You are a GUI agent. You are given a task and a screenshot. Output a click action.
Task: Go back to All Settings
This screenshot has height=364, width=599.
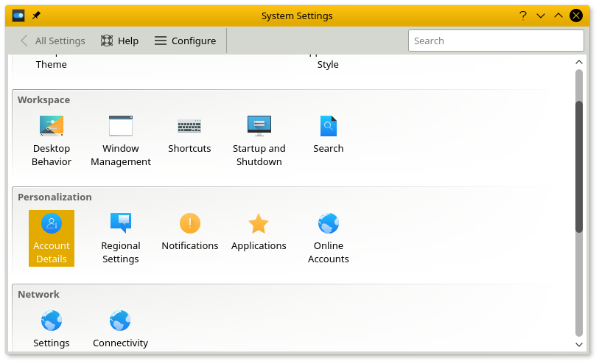click(x=52, y=41)
